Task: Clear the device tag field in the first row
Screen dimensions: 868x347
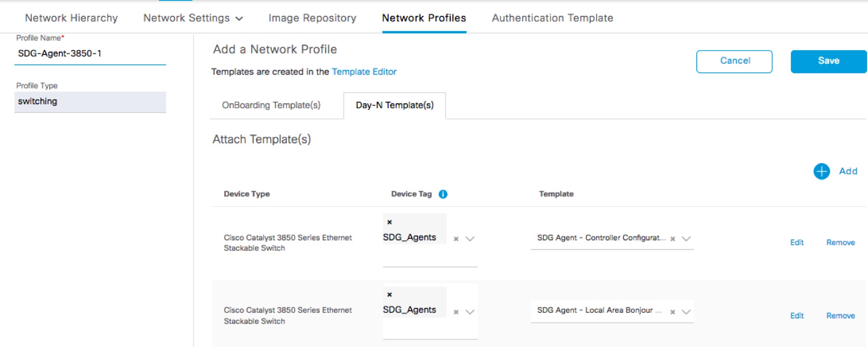Action: tap(455, 238)
